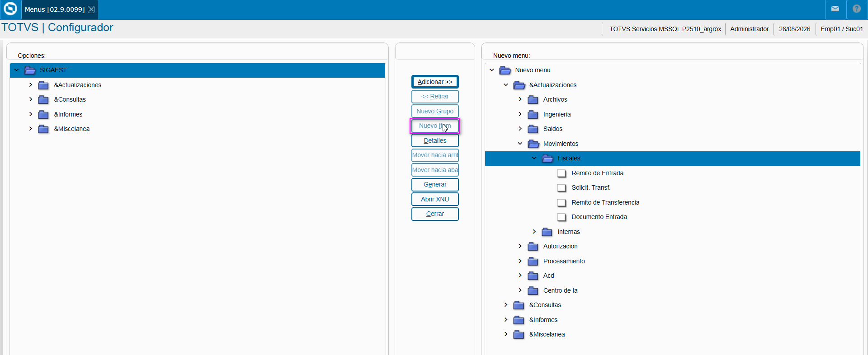Check the Remito de Transferencia checkbox
The image size is (868, 355).
[x=561, y=202]
